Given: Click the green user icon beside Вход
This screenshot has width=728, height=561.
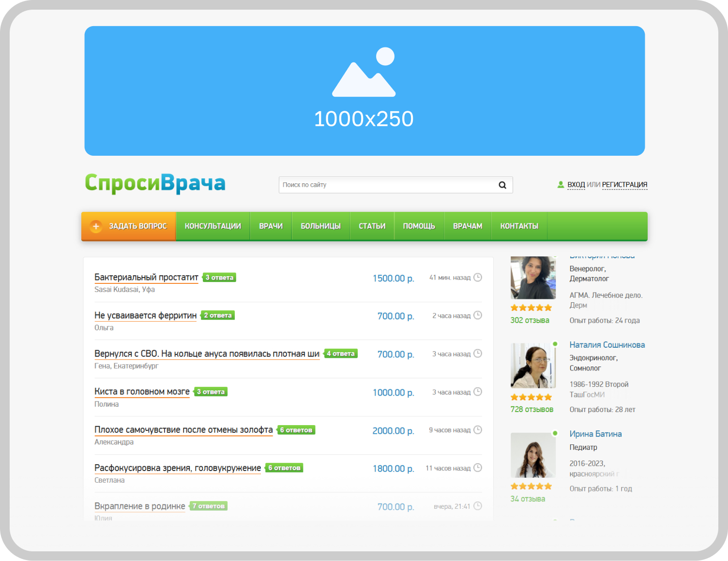Looking at the screenshot, I should point(561,185).
